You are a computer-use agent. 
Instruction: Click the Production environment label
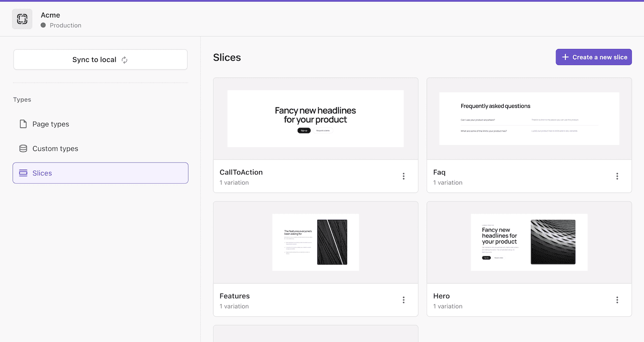click(66, 25)
